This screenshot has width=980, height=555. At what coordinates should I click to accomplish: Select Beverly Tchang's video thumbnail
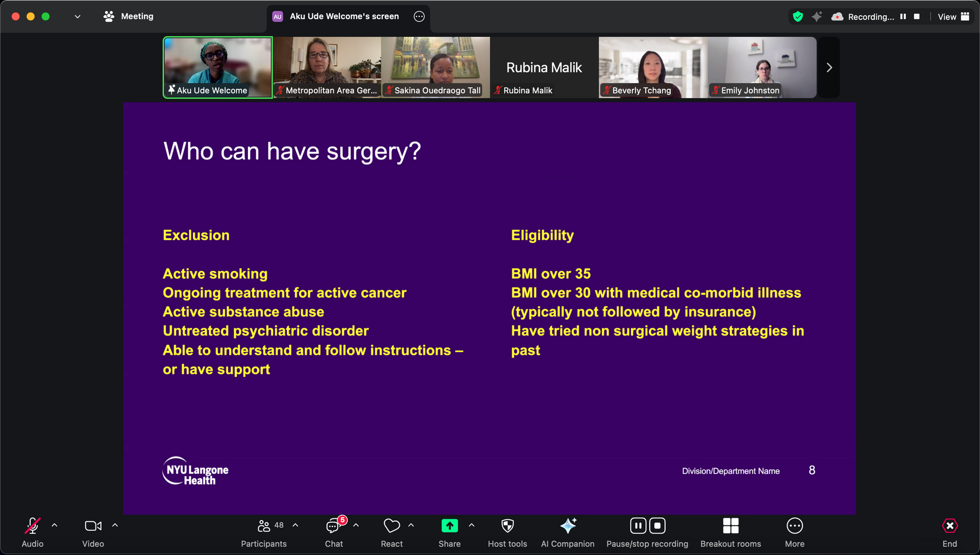coord(652,66)
